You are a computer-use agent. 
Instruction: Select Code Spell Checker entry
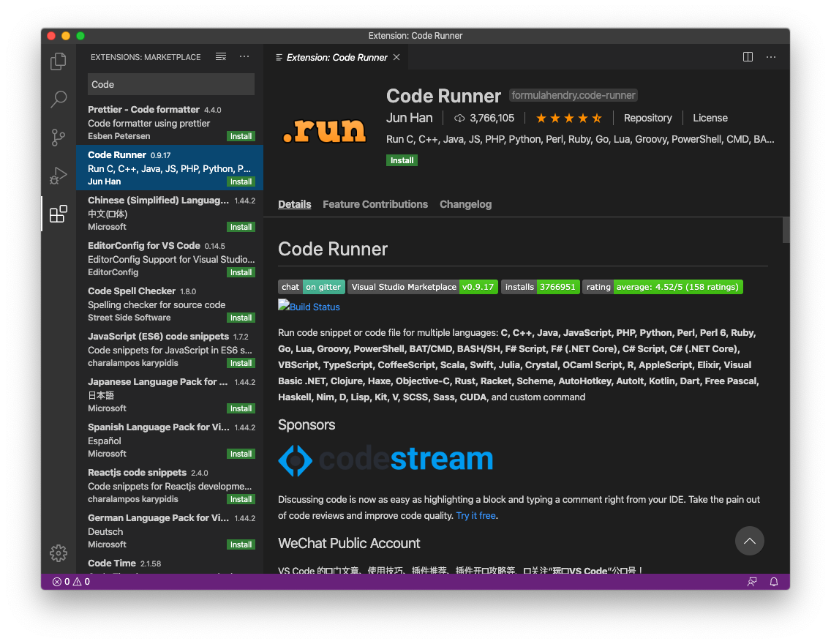pos(170,304)
